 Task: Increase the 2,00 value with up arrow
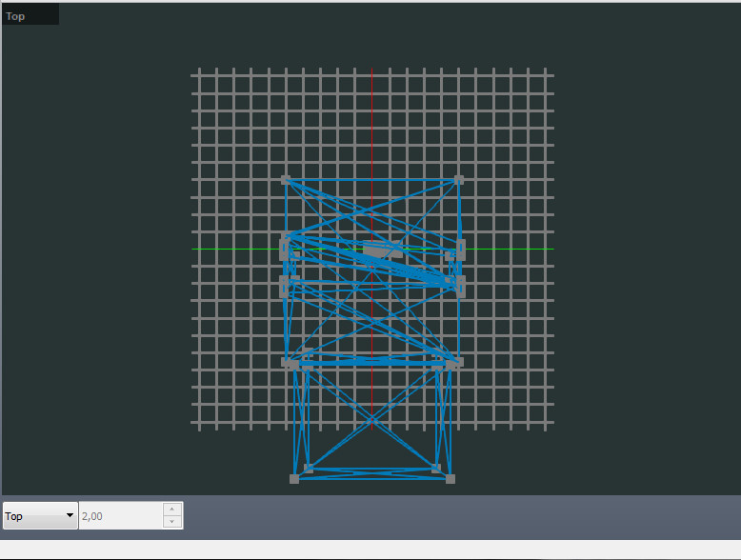[172, 509]
